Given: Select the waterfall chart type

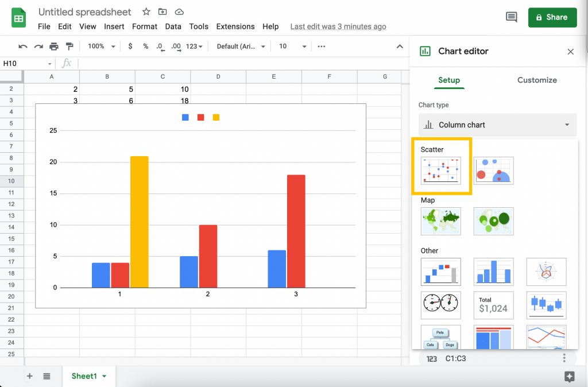Looking at the screenshot, I should coord(440,272).
